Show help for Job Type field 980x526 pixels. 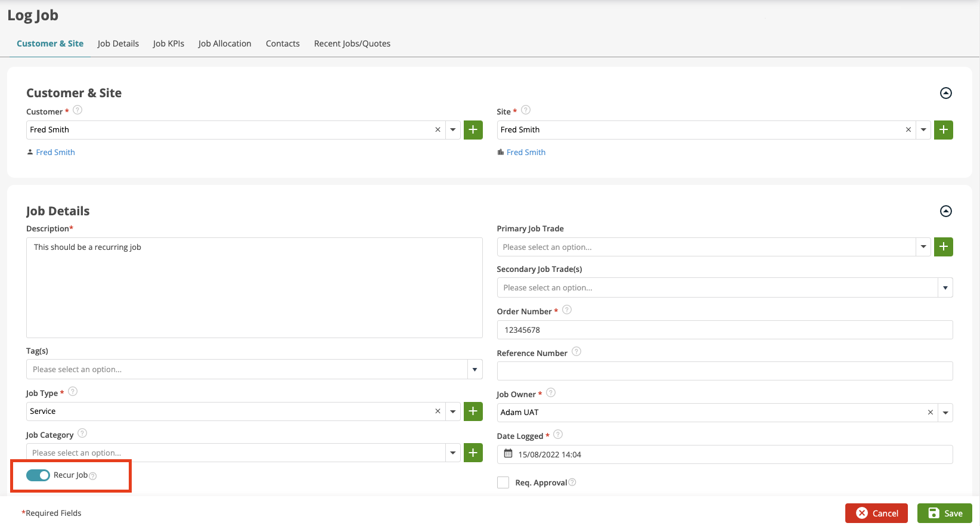[x=73, y=391]
